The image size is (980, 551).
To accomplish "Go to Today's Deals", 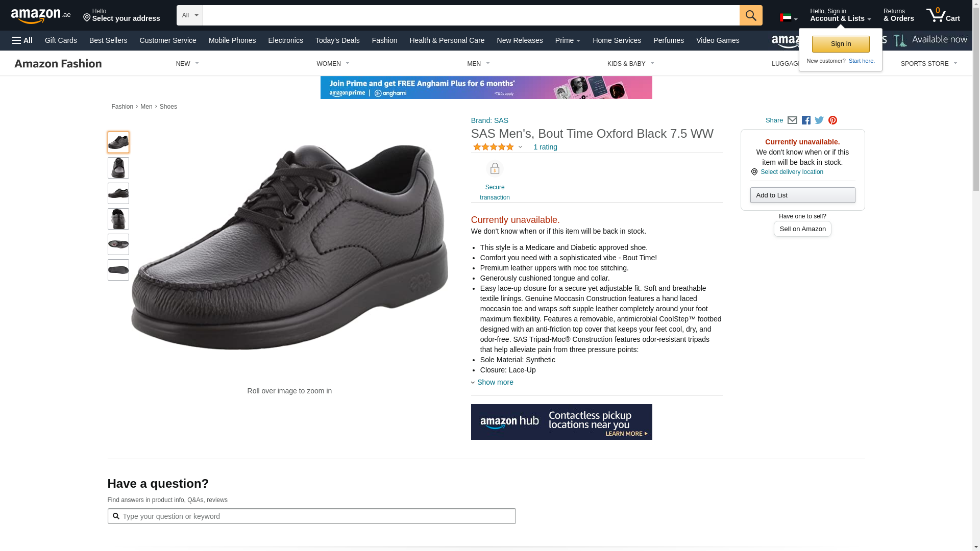I will point(337,40).
